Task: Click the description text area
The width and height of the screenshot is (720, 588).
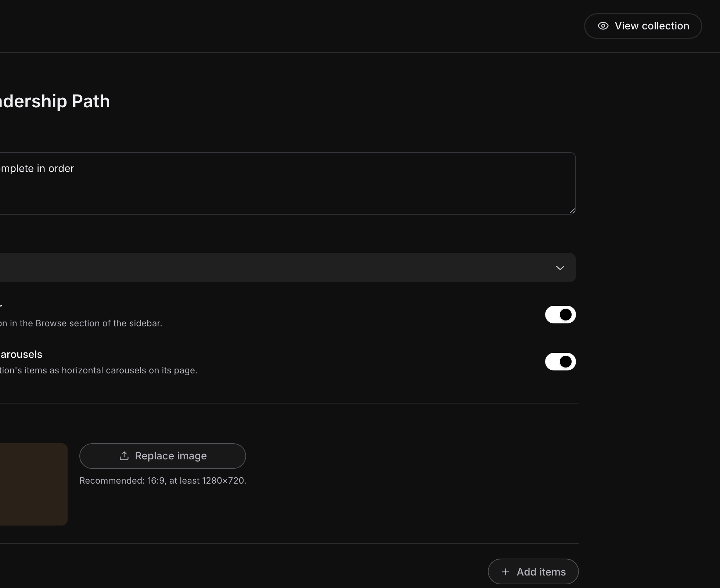Action: click(x=287, y=183)
